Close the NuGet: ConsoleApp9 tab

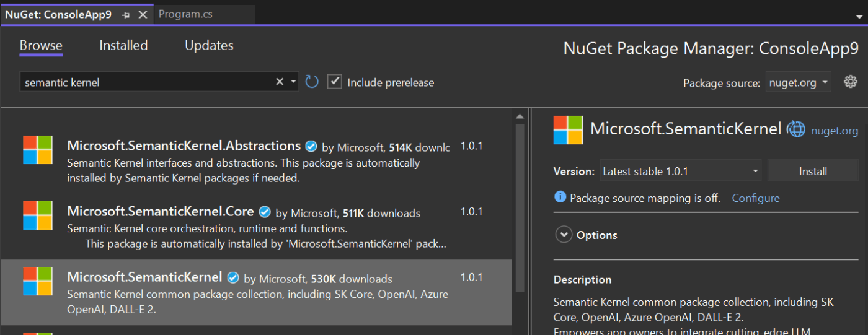pos(143,15)
